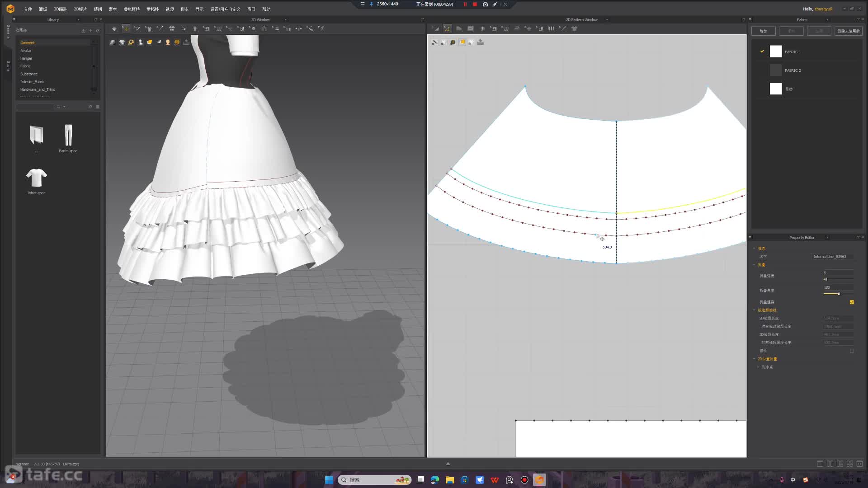This screenshot has height=488, width=868.
Task: Collapse the Selected Line section in the Property Editor
Action: click(x=754, y=310)
